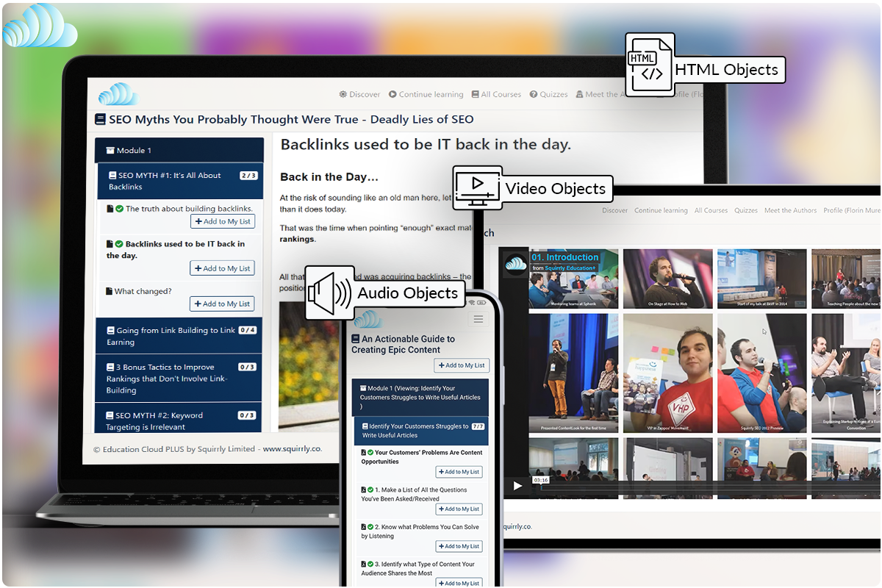Add 'An Actionable Guide' course to My List
The image size is (882, 588).
pyautogui.click(x=462, y=365)
